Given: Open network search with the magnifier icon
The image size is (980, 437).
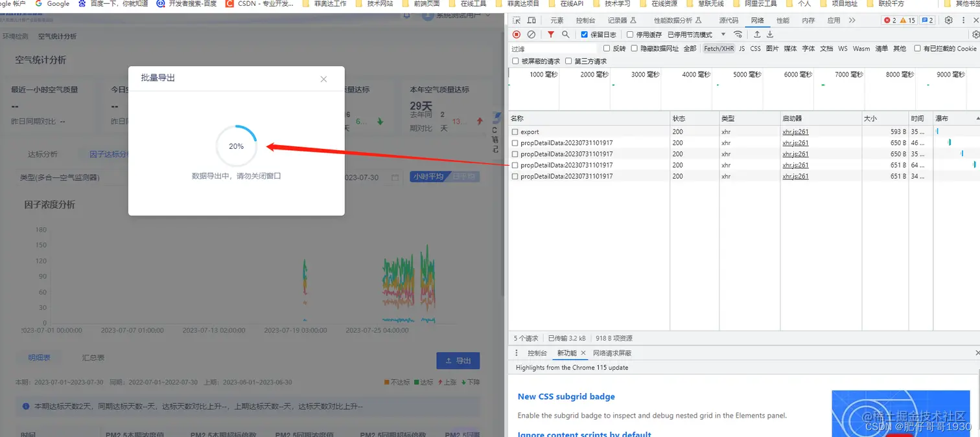Looking at the screenshot, I should click(566, 34).
